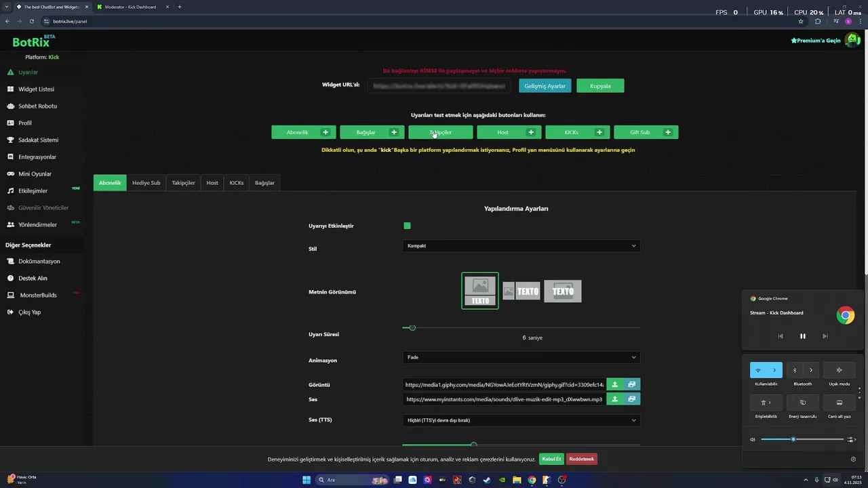This screenshot has width=868, height=488.
Task: Open quick settings gear icon
Action: tap(853, 459)
